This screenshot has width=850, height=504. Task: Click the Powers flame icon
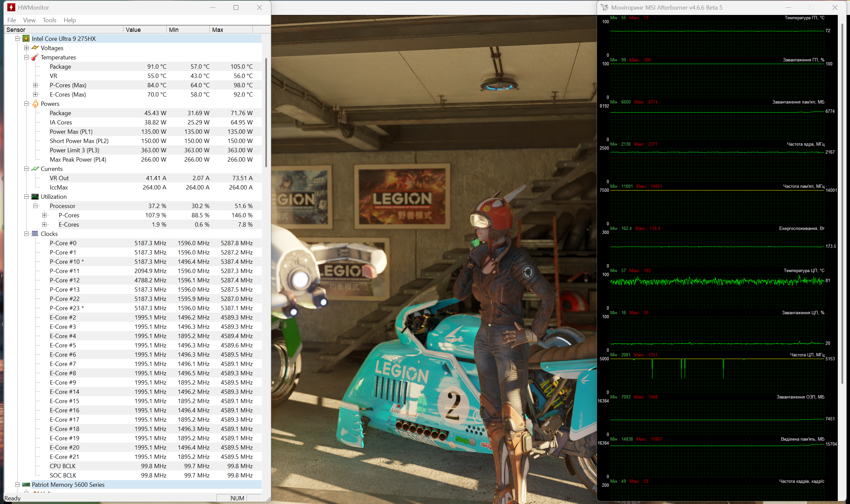coord(35,104)
